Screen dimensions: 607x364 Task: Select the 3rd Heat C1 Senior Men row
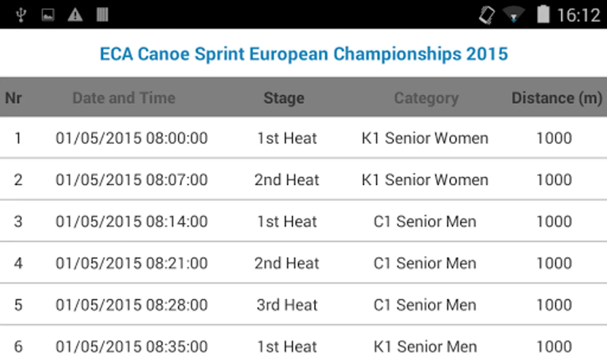tap(303, 305)
